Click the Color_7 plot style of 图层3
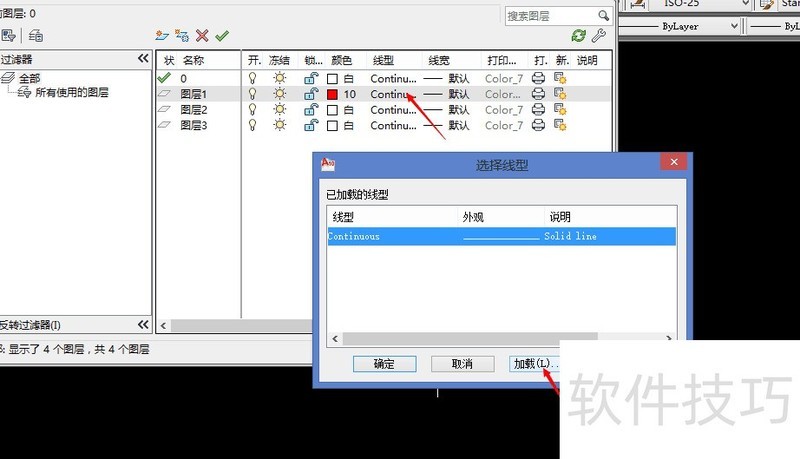 coord(504,125)
